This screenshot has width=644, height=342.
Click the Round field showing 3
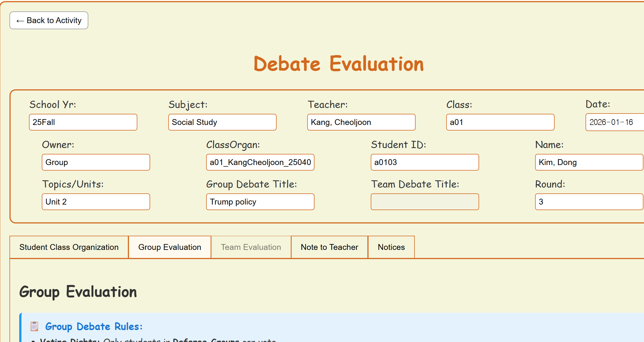pyautogui.click(x=589, y=202)
